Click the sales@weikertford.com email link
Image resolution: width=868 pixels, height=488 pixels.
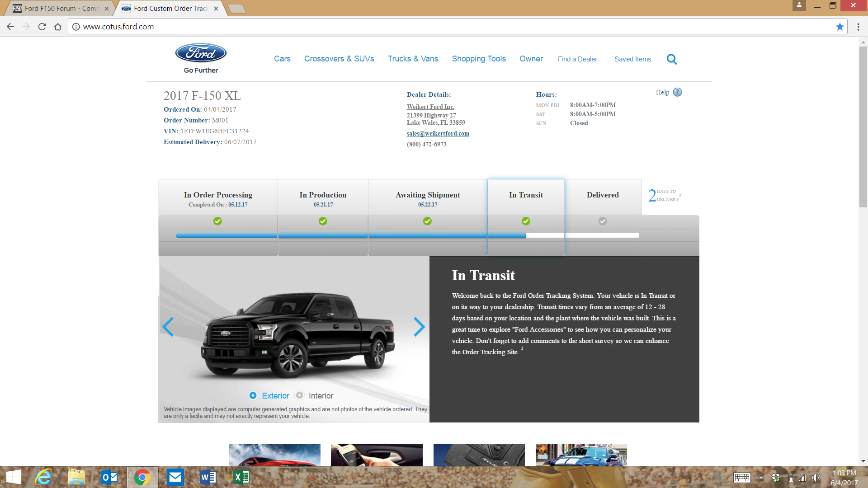[437, 133]
